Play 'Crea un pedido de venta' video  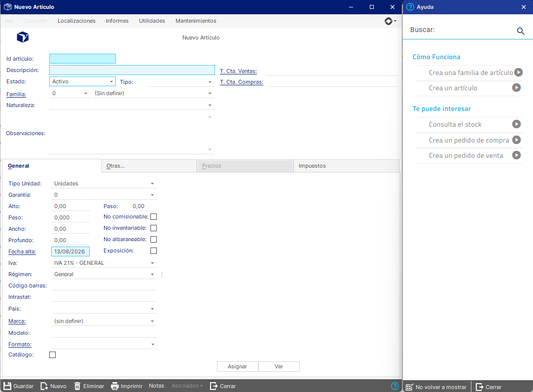tap(516, 155)
